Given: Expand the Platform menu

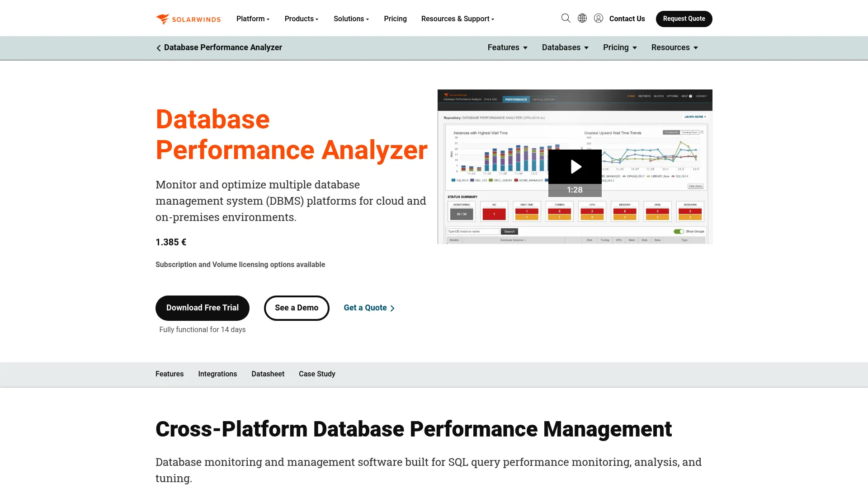Looking at the screenshot, I should pyautogui.click(x=253, y=19).
